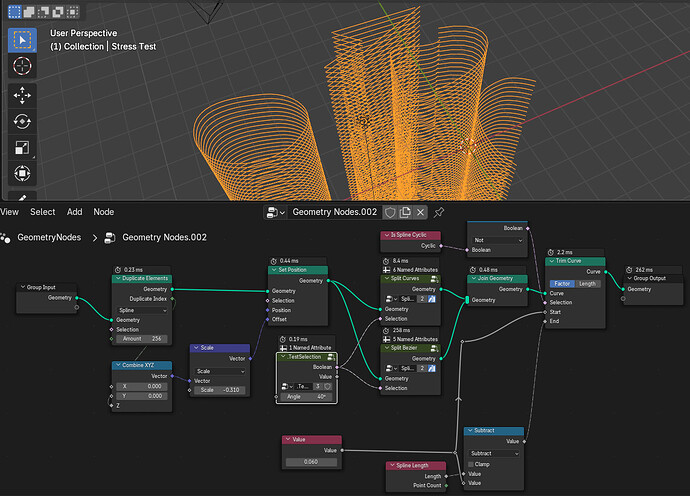Click the 0.060 field in Value node

311,462
